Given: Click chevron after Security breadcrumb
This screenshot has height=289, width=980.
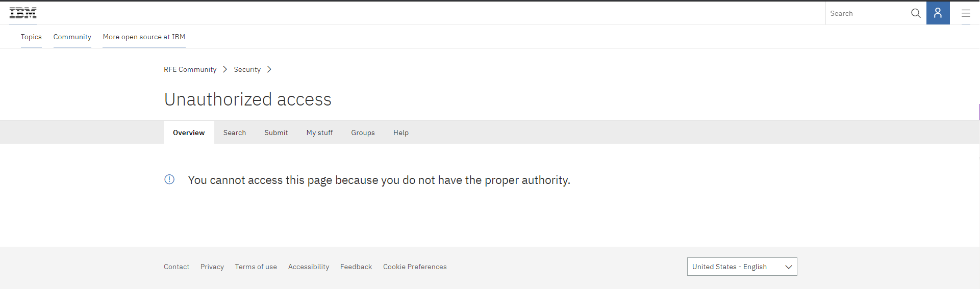Looking at the screenshot, I should 269,69.
